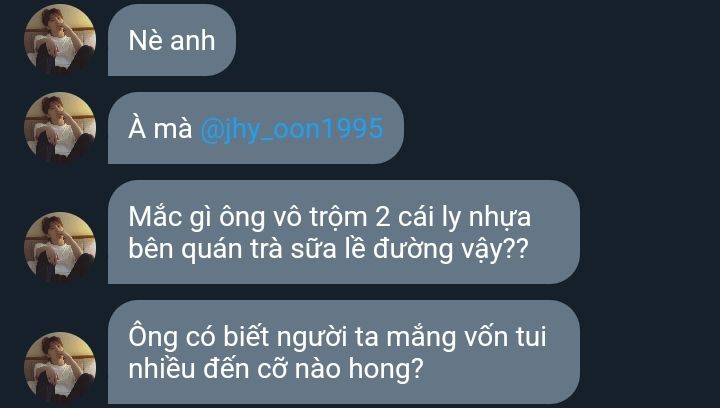Click the "À mà" text in second bubble
This screenshot has width=720, height=408.
[x=160, y=128]
